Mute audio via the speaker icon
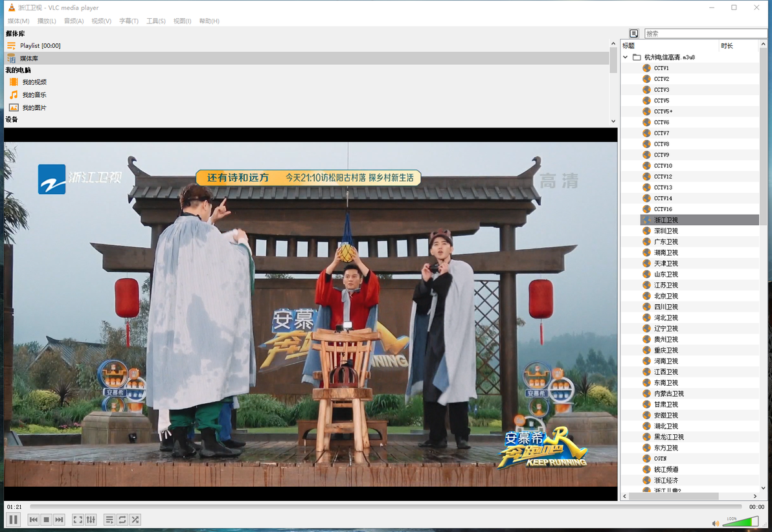This screenshot has height=532, width=772. 716,523
